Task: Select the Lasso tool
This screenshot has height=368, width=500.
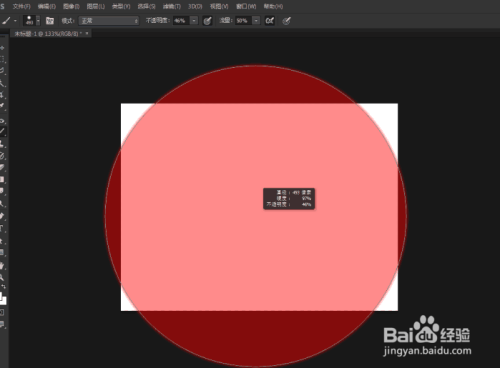Action: 2,71
